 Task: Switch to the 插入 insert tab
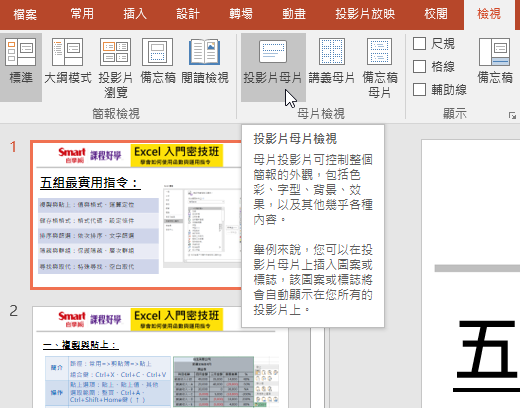pyautogui.click(x=135, y=14)
